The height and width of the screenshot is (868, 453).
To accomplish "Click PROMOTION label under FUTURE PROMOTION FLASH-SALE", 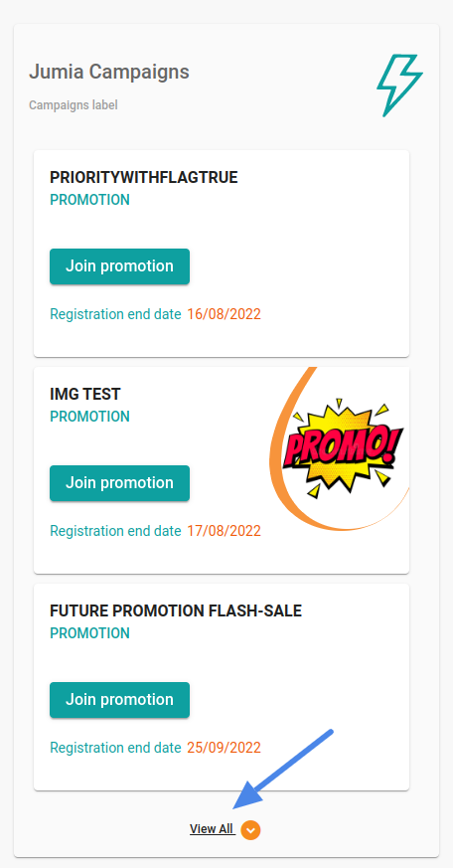I will pyautogui.click(x=89, y=633).
